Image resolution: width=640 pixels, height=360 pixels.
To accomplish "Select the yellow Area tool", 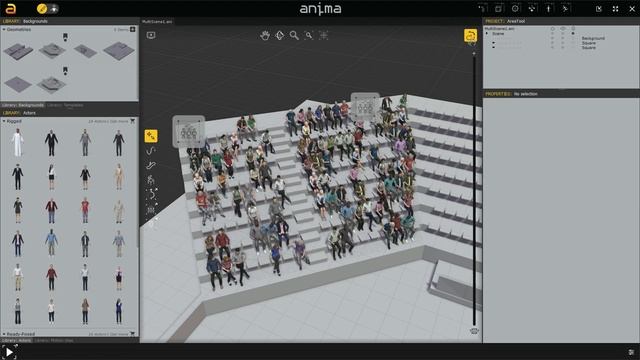I will click(x=151, y=136).
